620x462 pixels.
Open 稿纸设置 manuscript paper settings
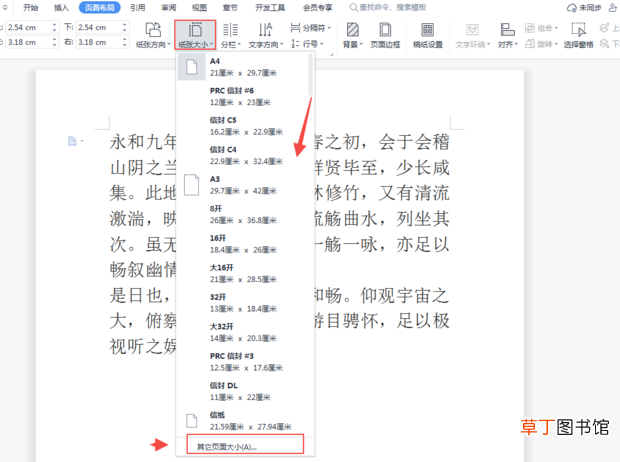click(427, 35)
